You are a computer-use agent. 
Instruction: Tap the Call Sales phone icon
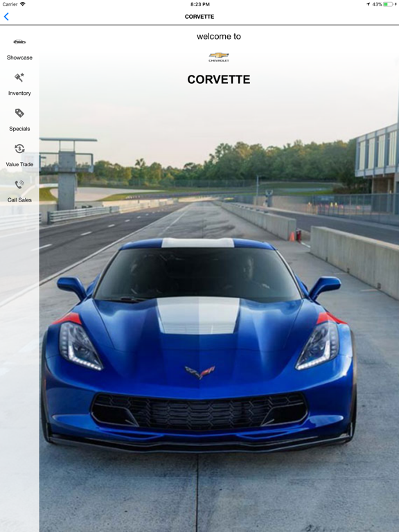click(19, 184)
